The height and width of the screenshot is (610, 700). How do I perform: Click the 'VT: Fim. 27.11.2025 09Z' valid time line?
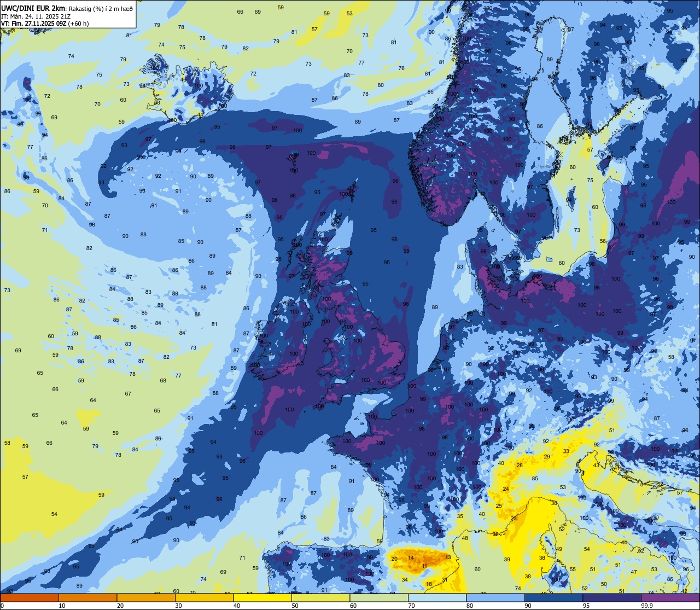point(33,24)
